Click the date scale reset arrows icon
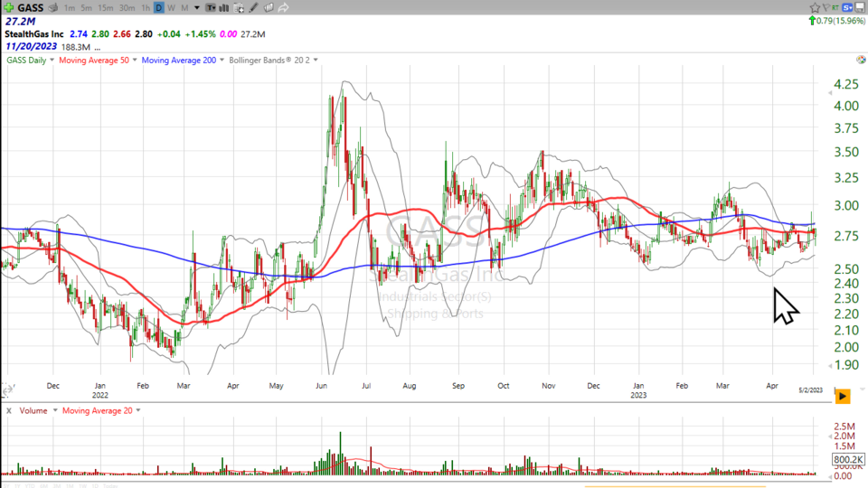 pos(7,390)
